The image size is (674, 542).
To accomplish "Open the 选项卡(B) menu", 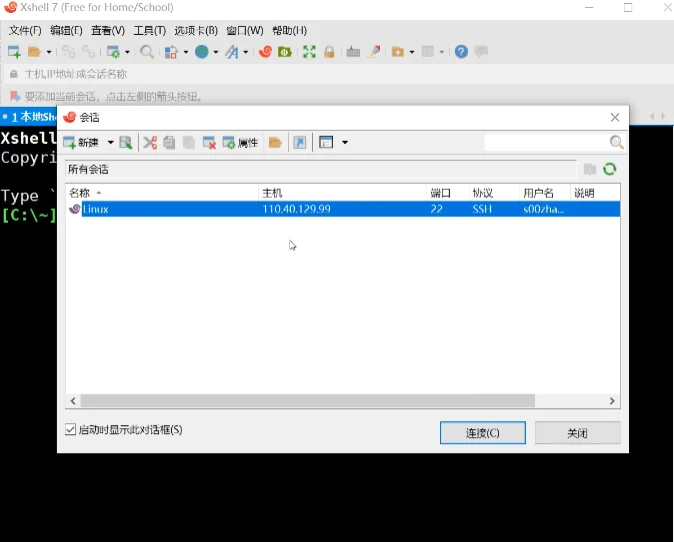I will 196,31.
